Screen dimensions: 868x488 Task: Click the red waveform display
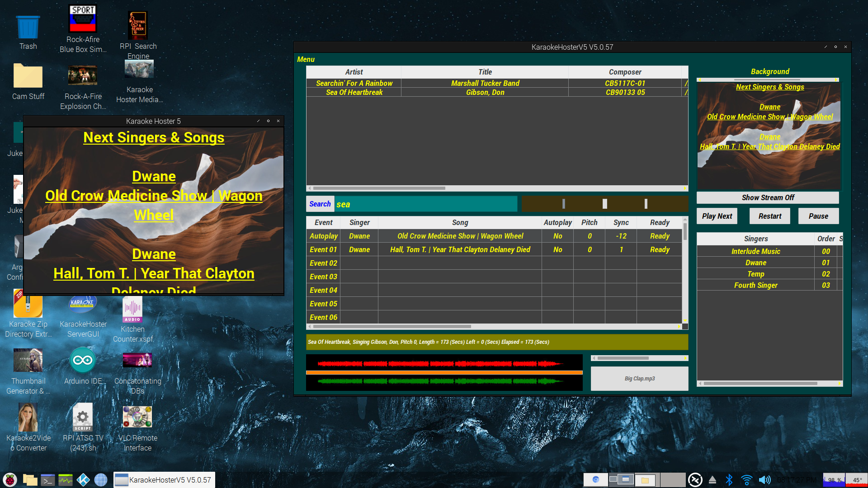pos(444,362)
